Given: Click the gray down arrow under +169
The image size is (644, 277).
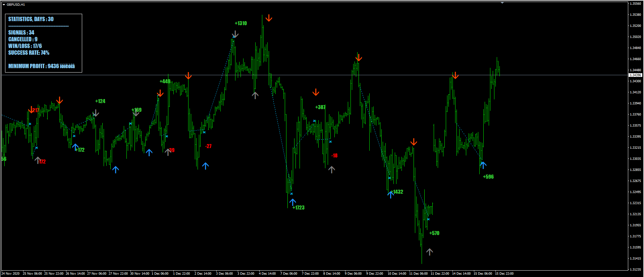Looking at the screenshot, I should (136, 112).
